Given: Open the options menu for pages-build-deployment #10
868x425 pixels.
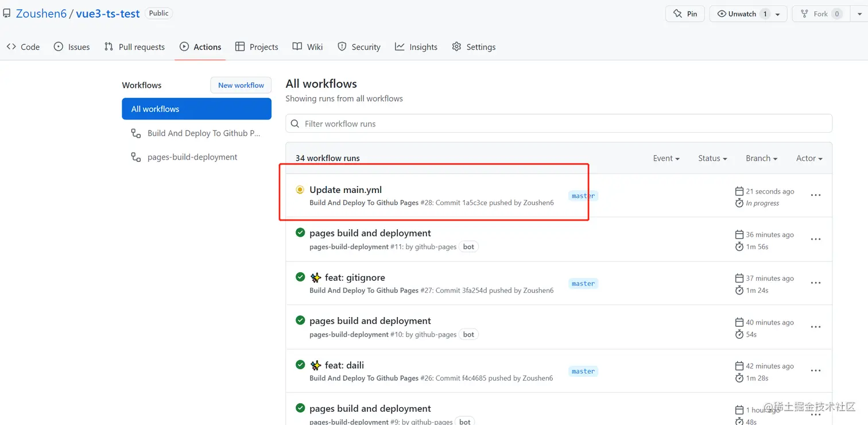Looking at the screenshot, I should point(815,327).
